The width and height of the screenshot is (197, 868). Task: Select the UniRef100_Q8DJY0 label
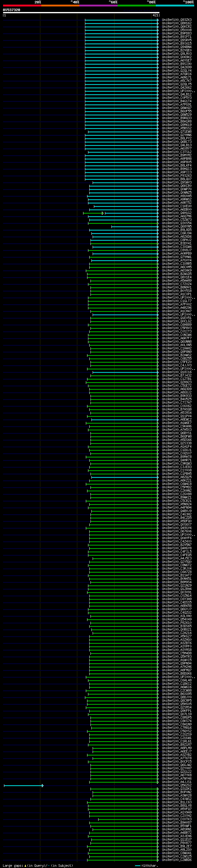tap(177, 697)
